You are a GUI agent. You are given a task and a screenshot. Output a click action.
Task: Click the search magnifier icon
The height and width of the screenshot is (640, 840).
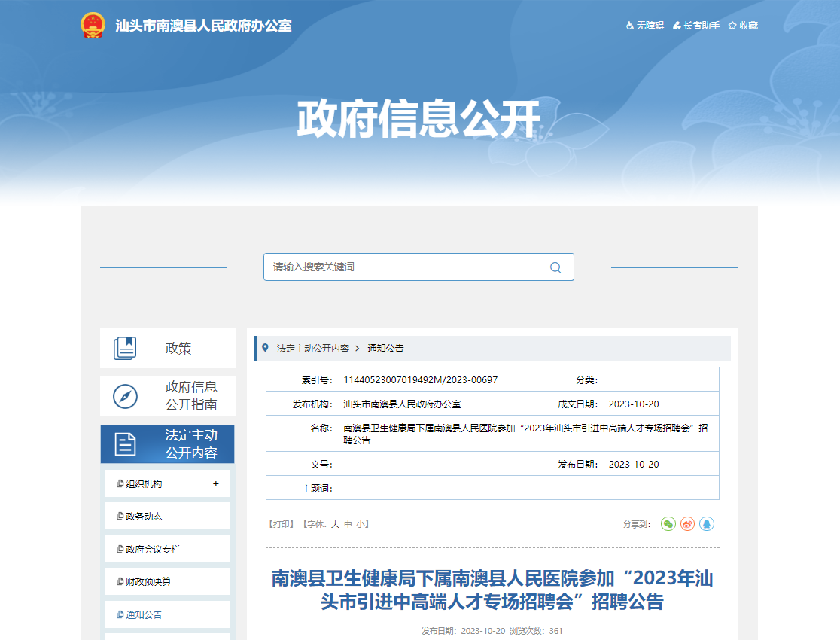[x=555, y=267]
